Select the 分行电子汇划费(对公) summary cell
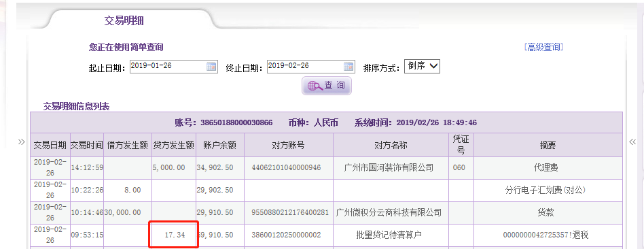Image resolution: width=644 pixels, height=249 pixels. [548, 190]
